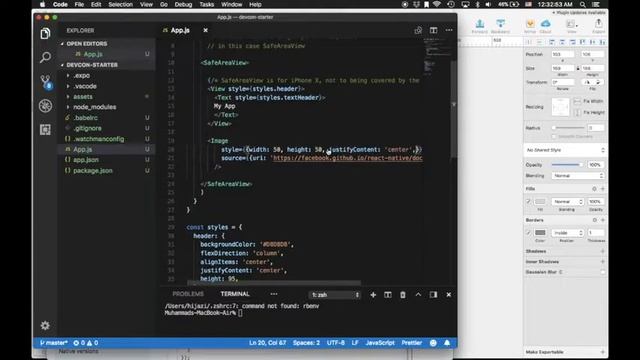
Task: Open the No Shared Style dropdown
Action: [x=565, y=150]
